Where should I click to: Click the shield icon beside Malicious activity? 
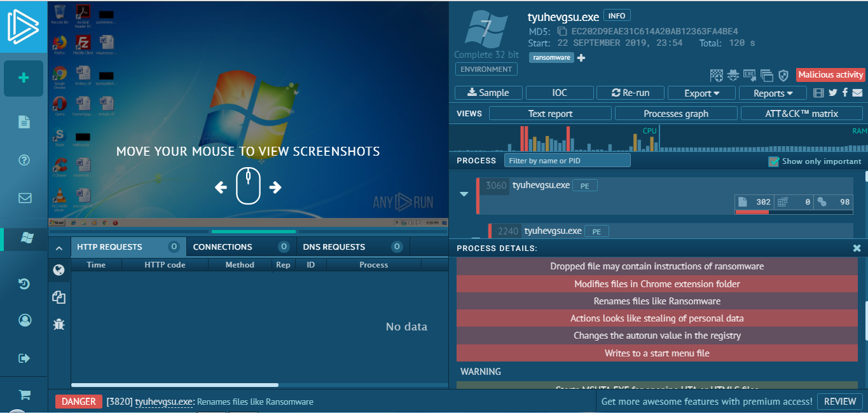tap(783, 76)
